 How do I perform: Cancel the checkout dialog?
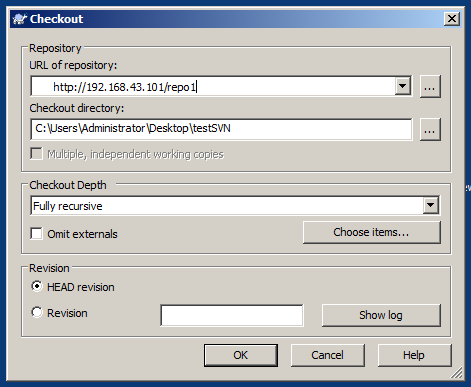[327, 355]
